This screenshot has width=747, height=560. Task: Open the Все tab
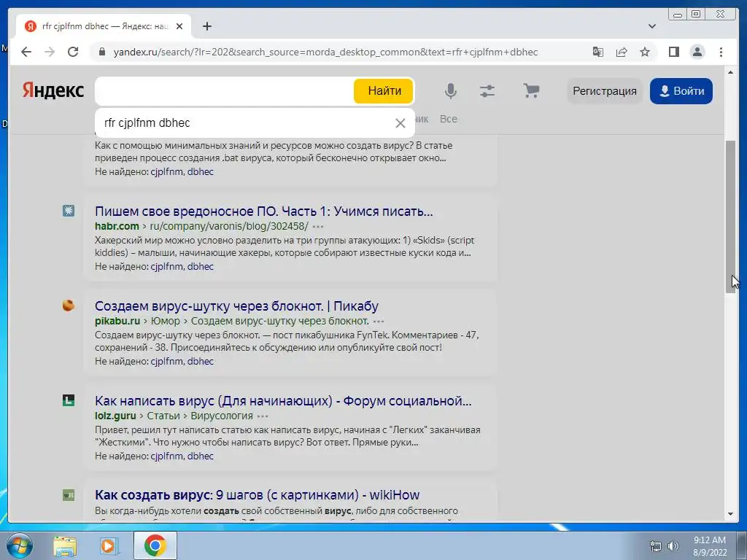(x=449, y=119)
